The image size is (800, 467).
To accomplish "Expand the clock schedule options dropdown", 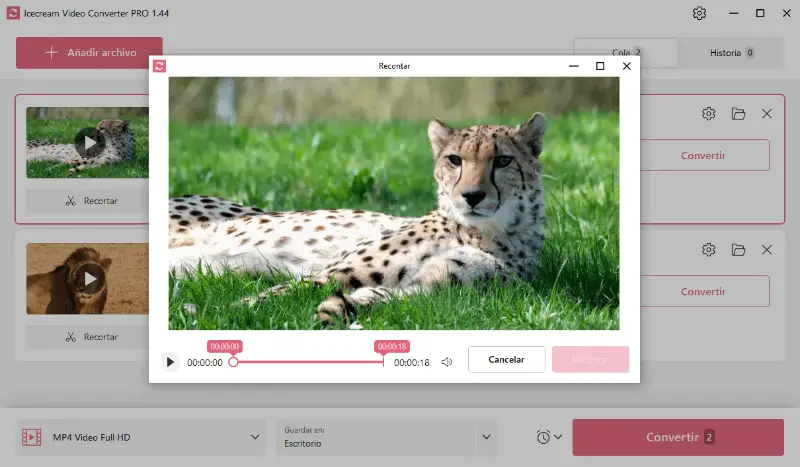I will tap(549, 437).
